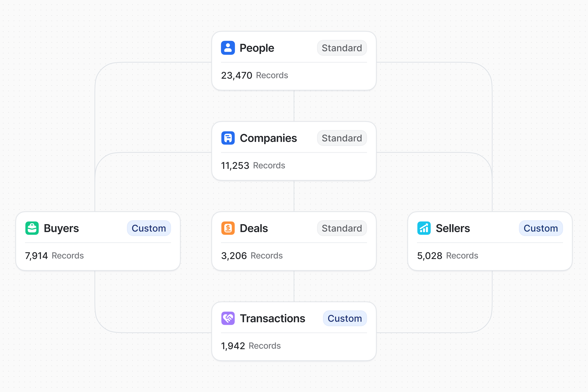Click the cyan Sellers chart icon

(424, 228)
